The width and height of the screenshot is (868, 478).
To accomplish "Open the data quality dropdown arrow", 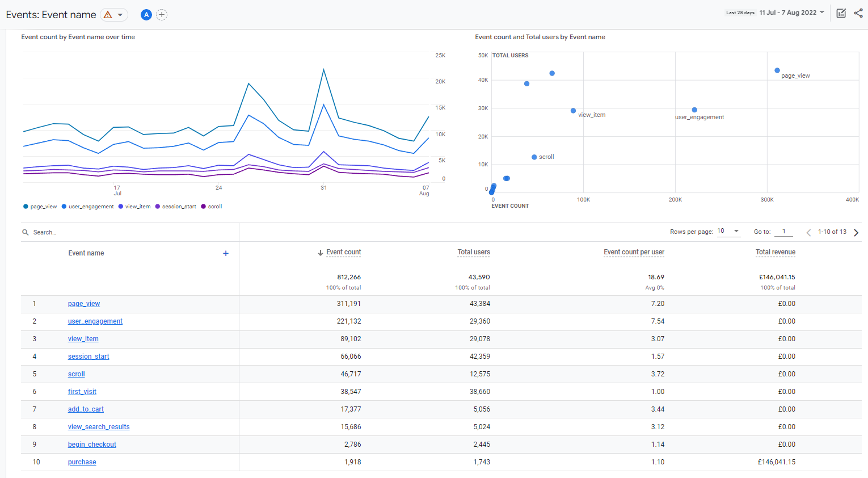I will 119,15.
